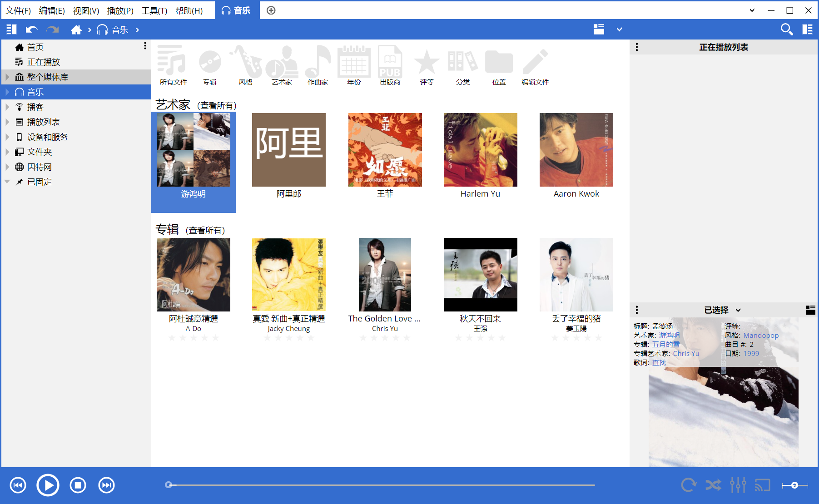Screen dimensions: 819x504
Task: Click the undo back arrow
Action: [32, 30]
